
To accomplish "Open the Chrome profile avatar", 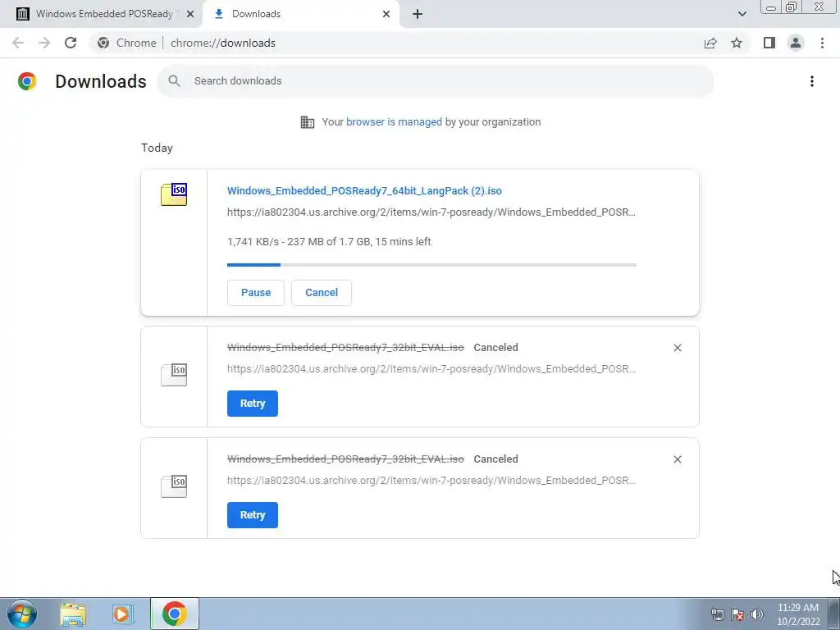I will tap(796, 43).
